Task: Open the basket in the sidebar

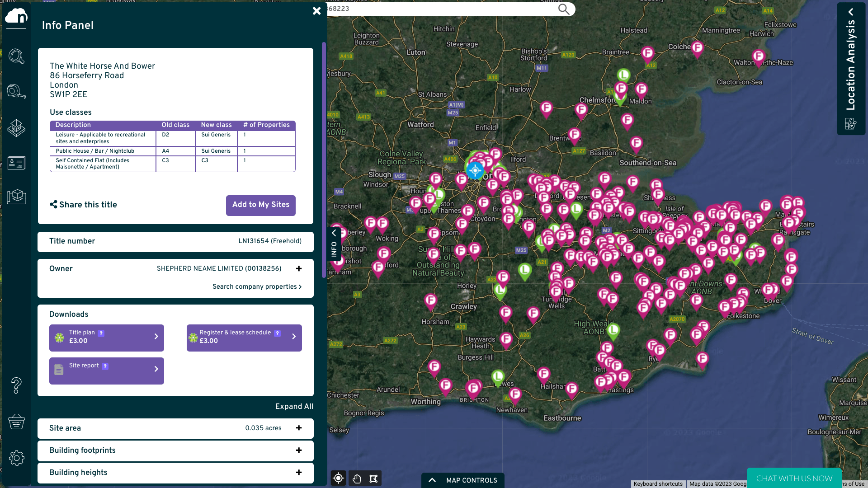Action: tap(16, 422)
